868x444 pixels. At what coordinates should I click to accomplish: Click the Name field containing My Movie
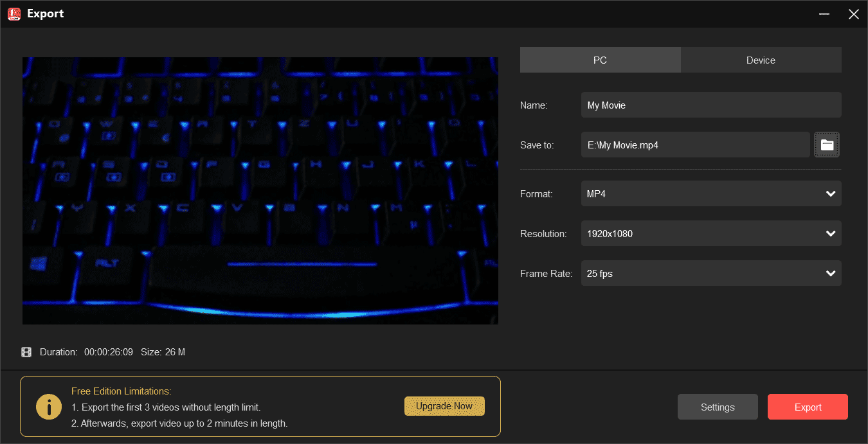click(711, 105)
